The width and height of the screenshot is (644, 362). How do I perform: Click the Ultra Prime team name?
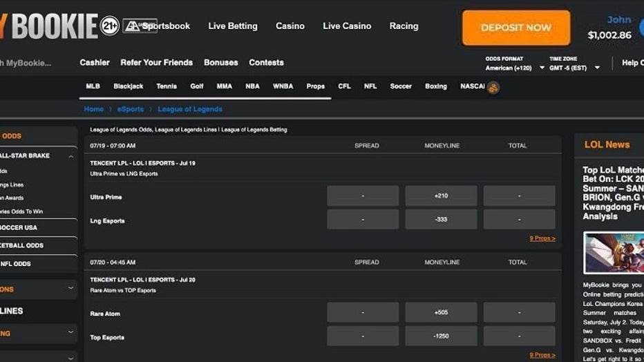[x=106, y=197]
